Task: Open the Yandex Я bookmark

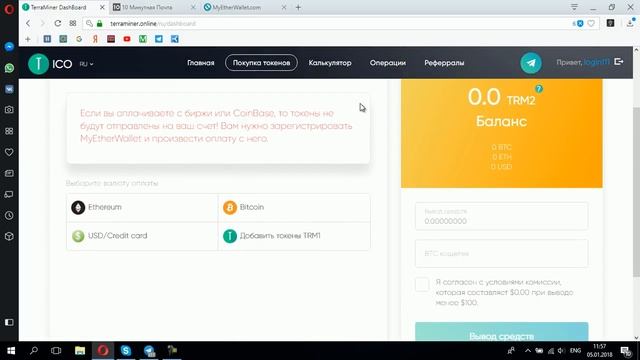Action: [95, 39]
